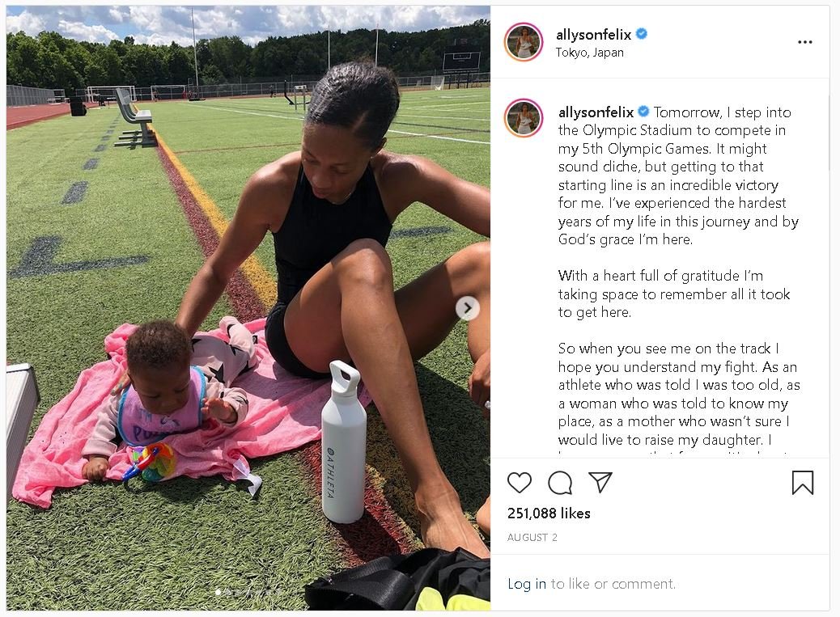View the 251,088 likes list
Image resolution: width=840 pixels, height=617 pixels.
pyautogui.click(x=549, y=513)
